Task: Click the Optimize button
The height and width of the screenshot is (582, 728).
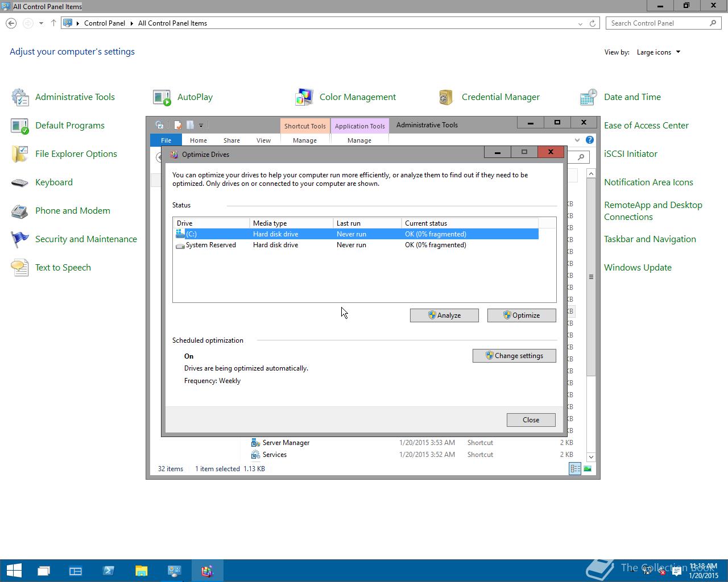Action: 522,315
